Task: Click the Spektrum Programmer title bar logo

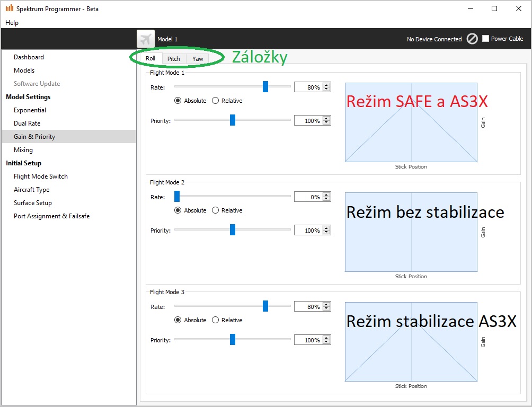Action: point(9,8)
